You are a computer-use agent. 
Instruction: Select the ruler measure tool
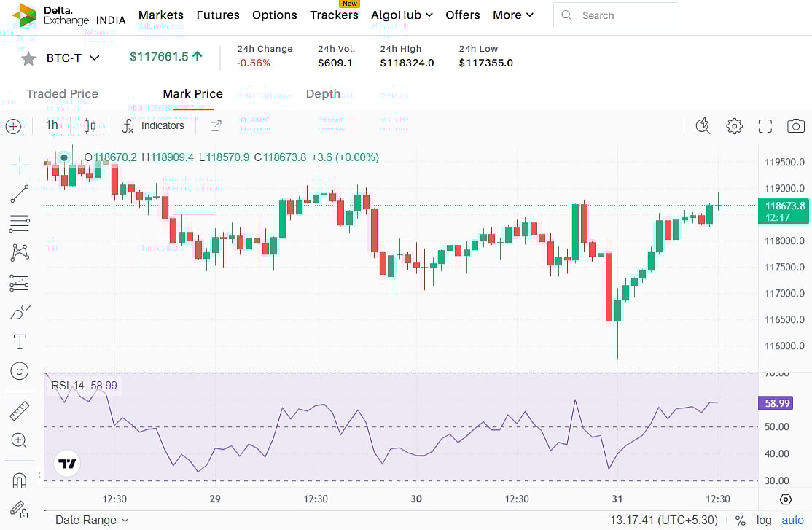19,410
